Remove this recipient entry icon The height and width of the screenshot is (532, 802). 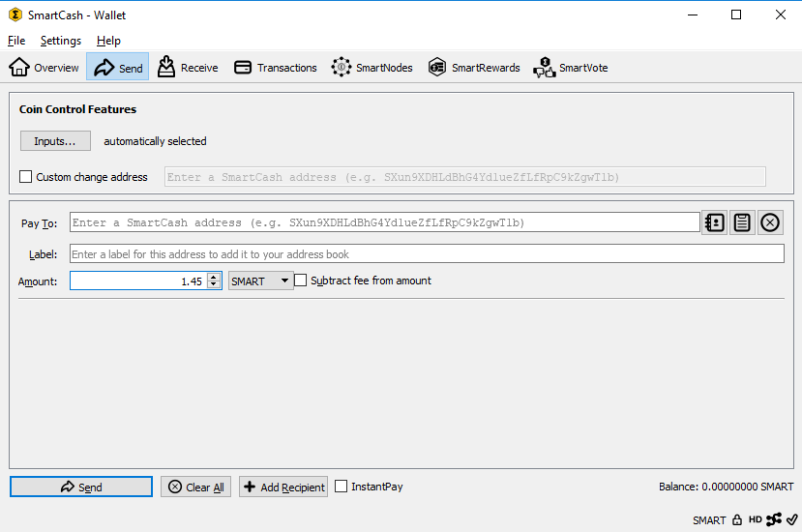click(770, 222)
